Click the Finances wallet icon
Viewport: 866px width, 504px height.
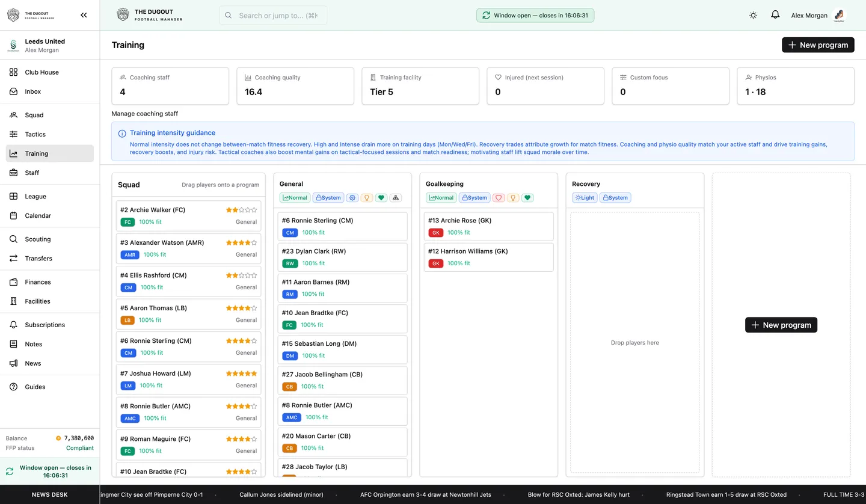point(13,281)
